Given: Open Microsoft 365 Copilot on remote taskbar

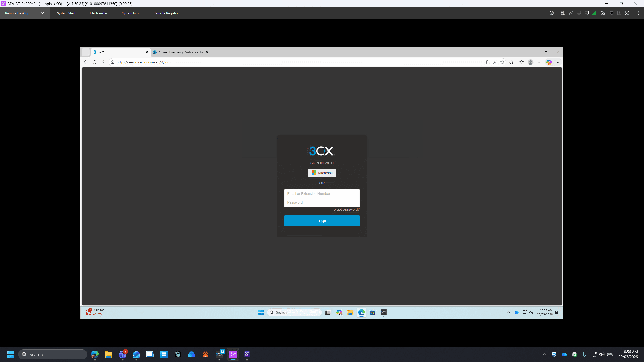Looking at the screenshot, I should 339,312.
